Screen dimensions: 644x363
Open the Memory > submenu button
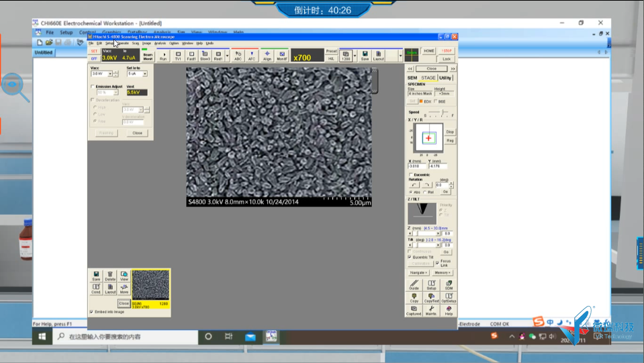pos(443,272)
